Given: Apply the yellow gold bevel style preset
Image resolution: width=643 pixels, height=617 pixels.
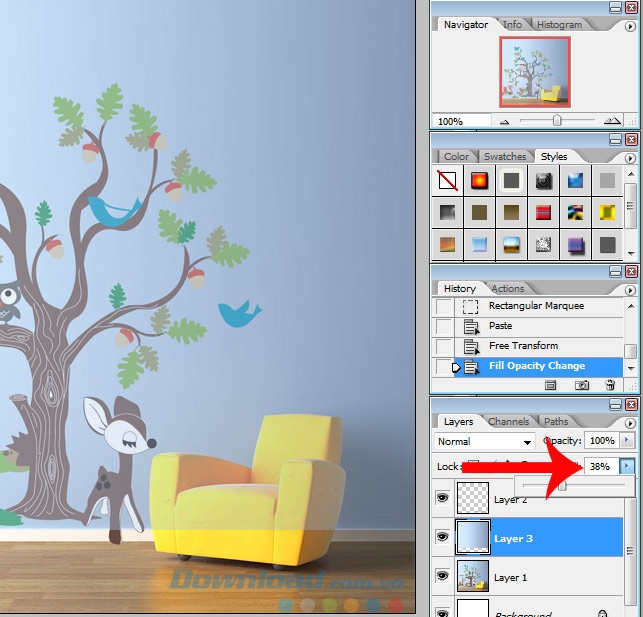Looking at the screenshot, I should click(606, 212).
